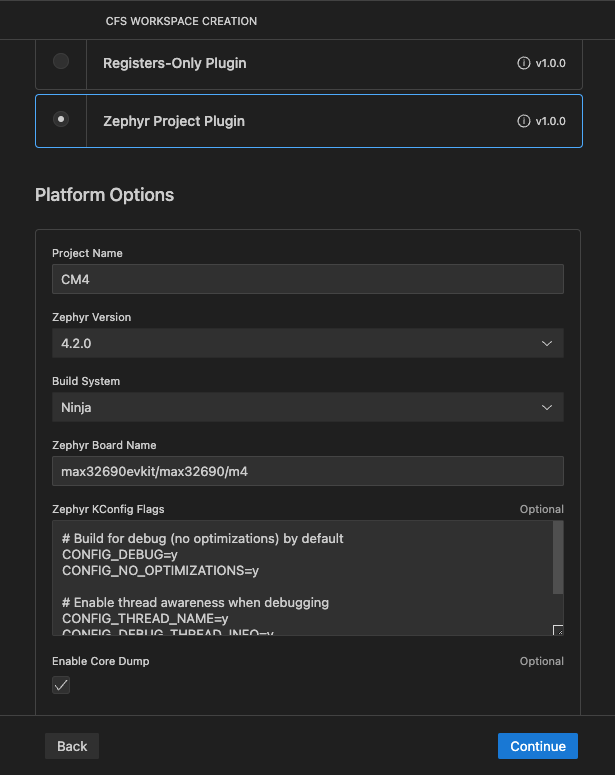Open the Zephyr Version dropdown showing 4.2.0

pos(300,343)
